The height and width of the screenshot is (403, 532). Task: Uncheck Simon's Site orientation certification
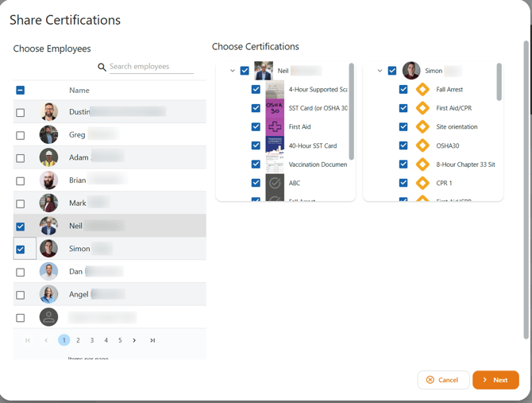click(403, 126)
